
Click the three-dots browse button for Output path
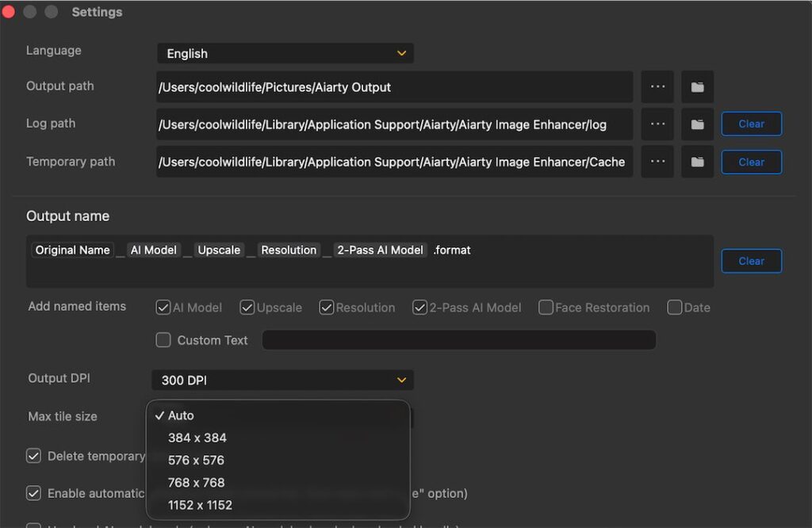[657, 87]
